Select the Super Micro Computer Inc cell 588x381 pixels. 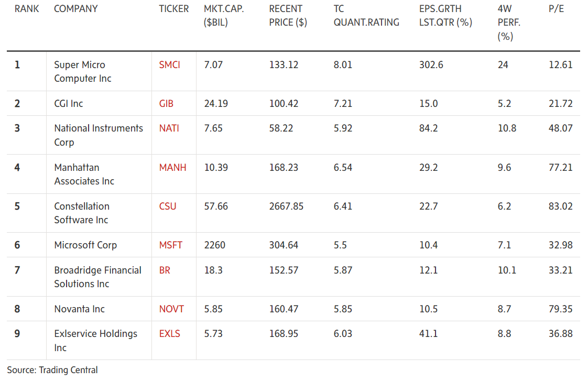(x=99, y=72)
